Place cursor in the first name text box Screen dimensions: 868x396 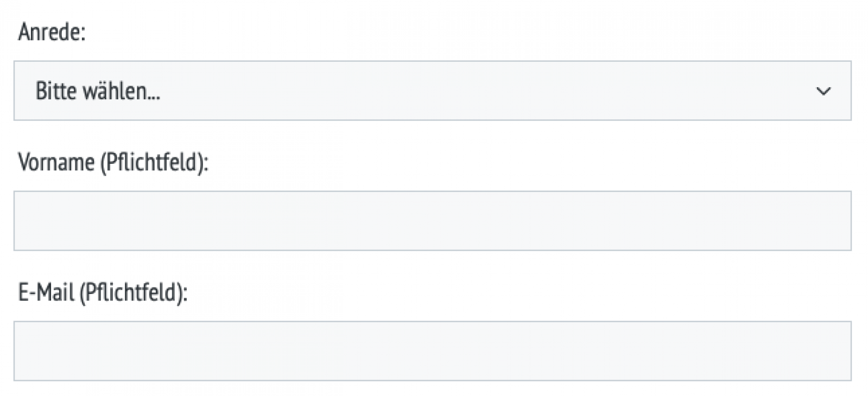(432, 221)
